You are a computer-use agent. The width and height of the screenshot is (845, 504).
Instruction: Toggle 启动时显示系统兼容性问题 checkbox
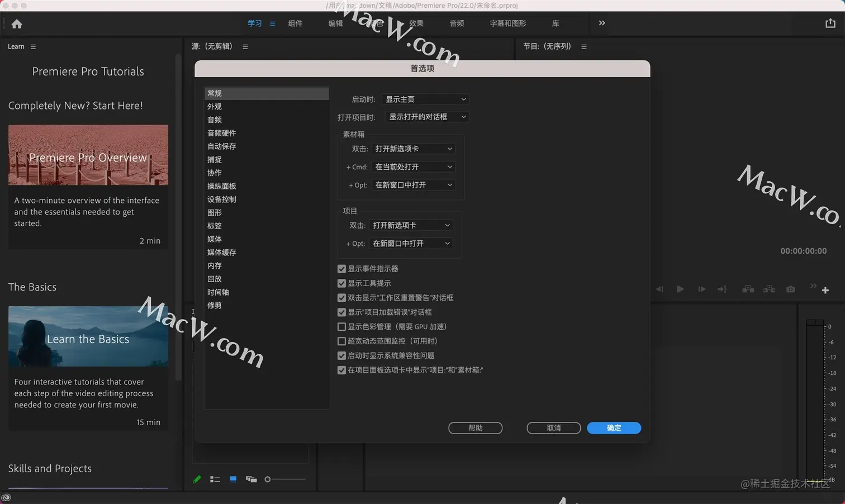click(341, 355)
